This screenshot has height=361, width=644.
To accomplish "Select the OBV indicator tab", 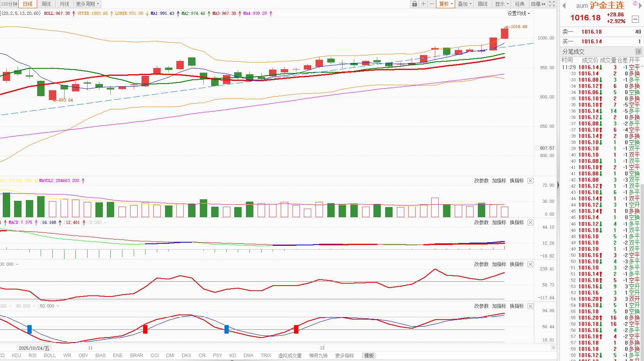I will pyautogui.click(x=83, y=356).
